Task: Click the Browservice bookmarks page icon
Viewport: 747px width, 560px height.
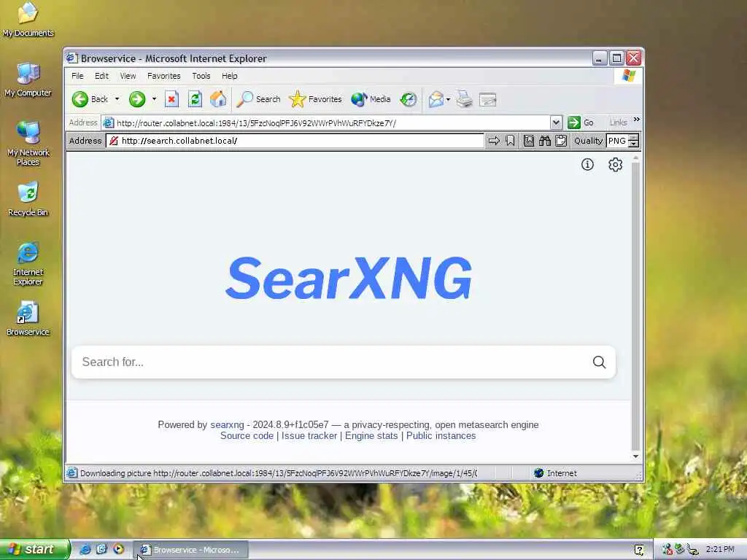Action: click(529, 141)
